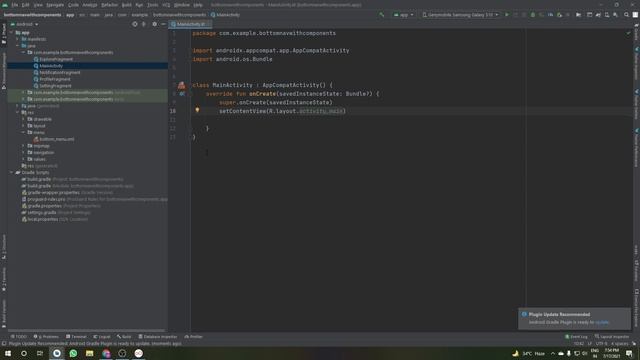Open the Window menu

point(182,5)
